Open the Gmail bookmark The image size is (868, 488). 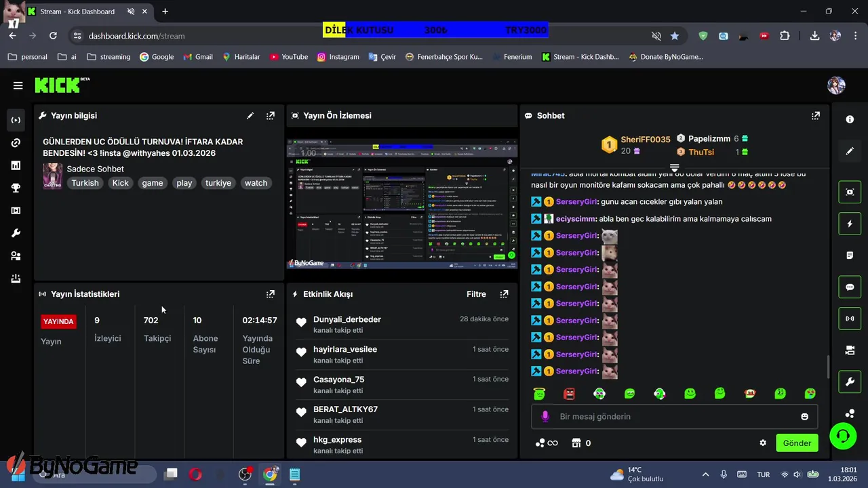pos(197,57)
